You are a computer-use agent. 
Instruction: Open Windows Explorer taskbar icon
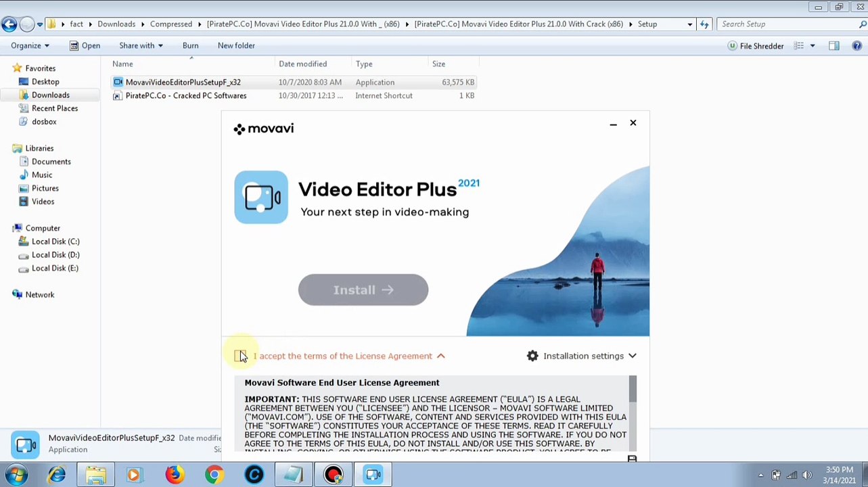click(95, 475)
